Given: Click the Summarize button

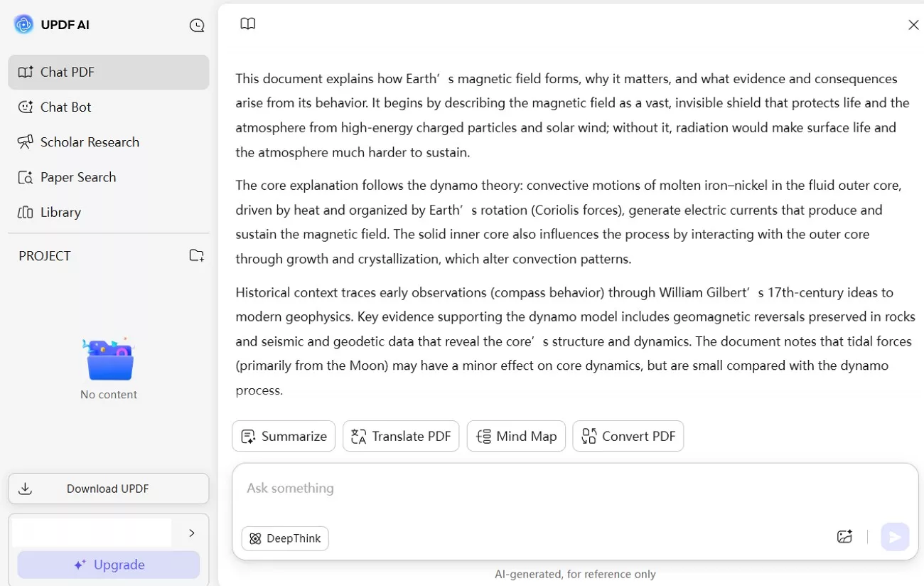Looking at the screenshot, I should (x=283, y=436).
